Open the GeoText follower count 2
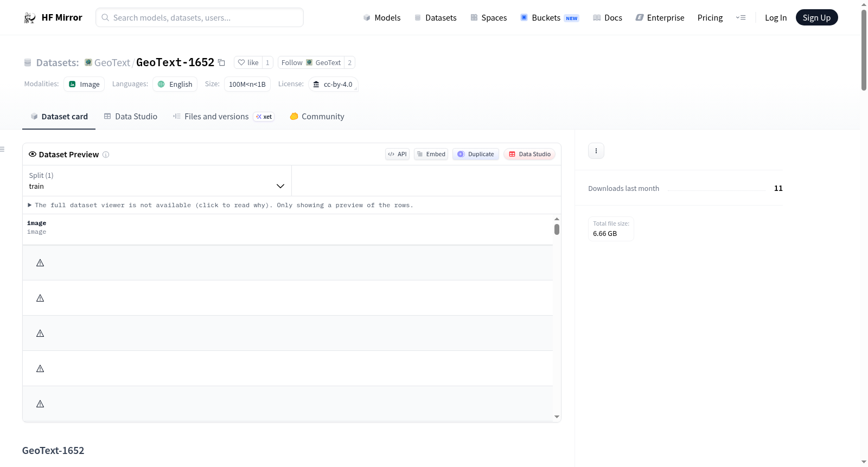Screen dimensions: 868x467 coord(350,62)
